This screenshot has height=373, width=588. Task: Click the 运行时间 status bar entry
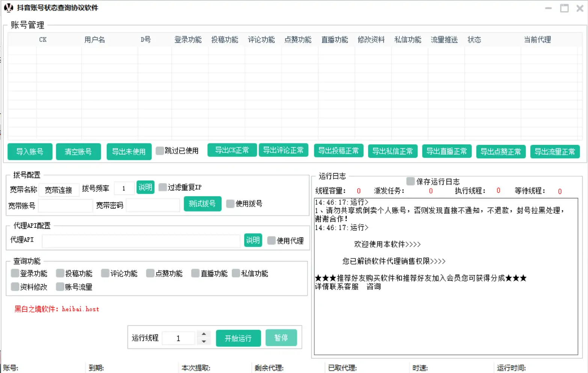(511, 368)
